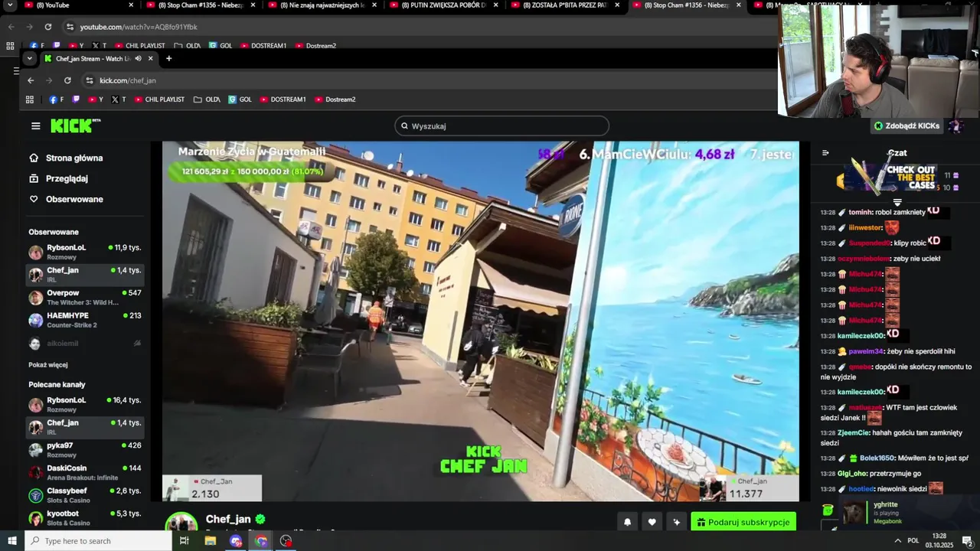Click the sparkle gift icon below stream

point(676,522)
